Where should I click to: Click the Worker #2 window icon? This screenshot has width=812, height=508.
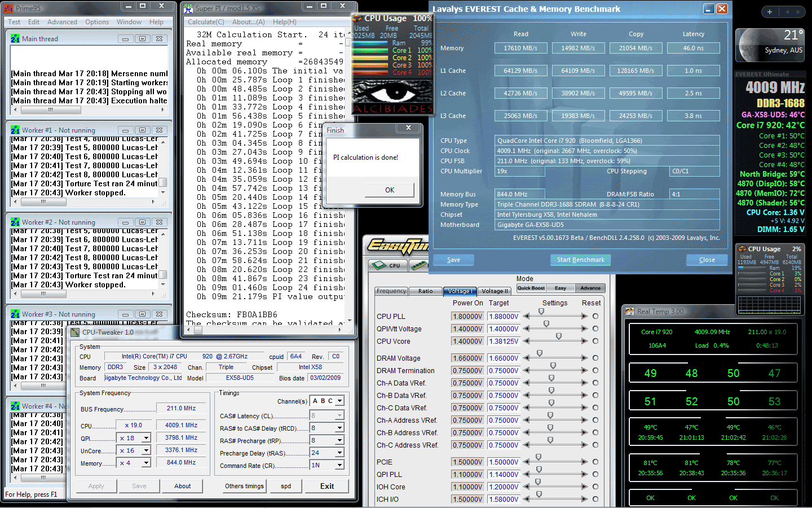[15, 222]
